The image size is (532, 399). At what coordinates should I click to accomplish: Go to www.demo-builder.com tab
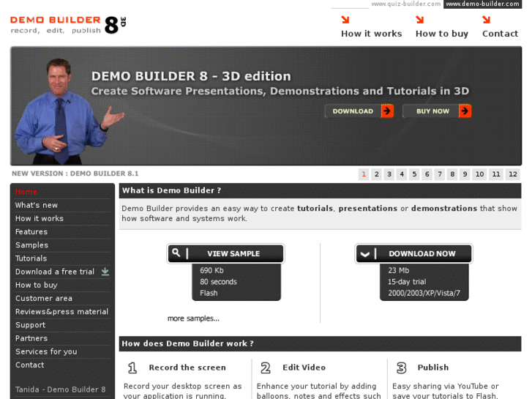(482, 4)
